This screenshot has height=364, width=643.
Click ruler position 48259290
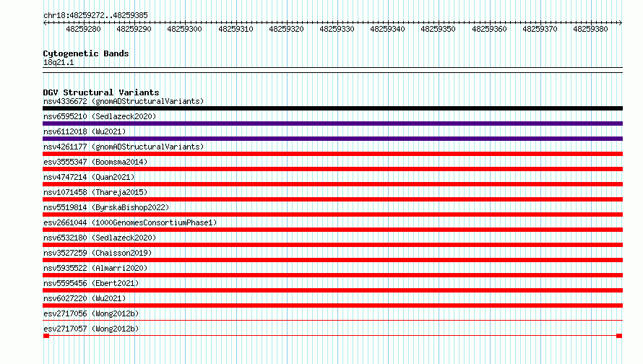(x=134, y=29)
